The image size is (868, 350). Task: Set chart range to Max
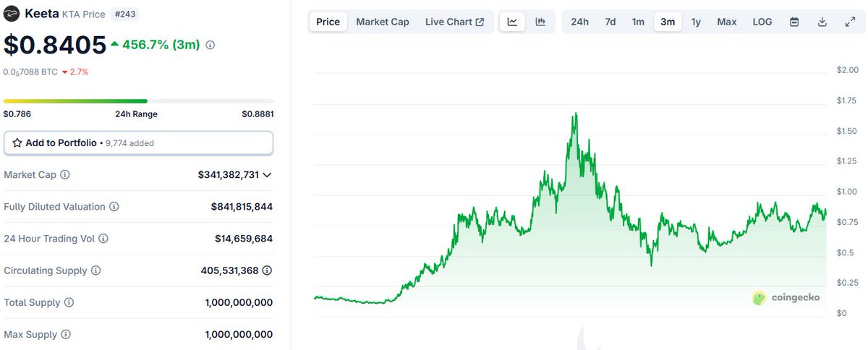click(727, 22)
